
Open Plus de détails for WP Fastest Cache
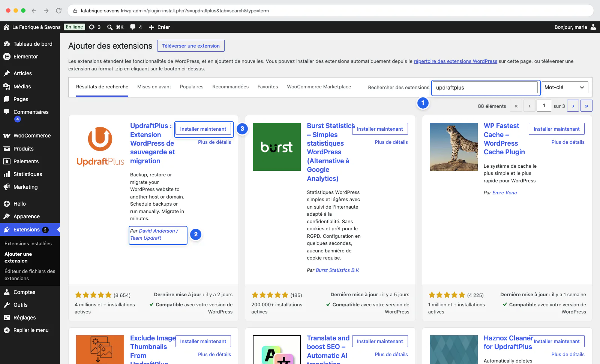pos(568,142)
